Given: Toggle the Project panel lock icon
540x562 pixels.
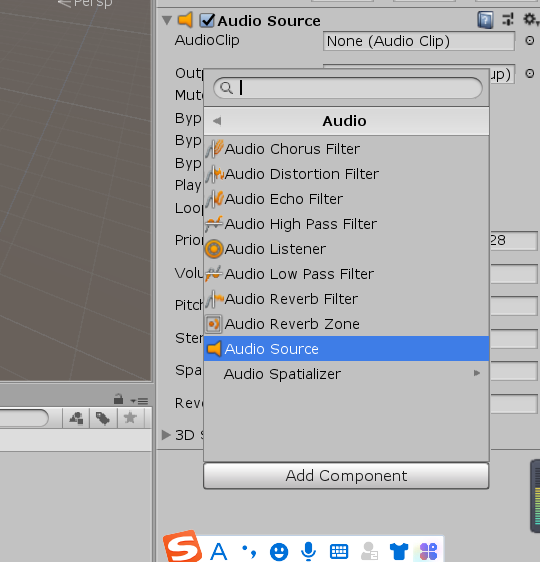Looking at the screenshot, I should point(118,399).
